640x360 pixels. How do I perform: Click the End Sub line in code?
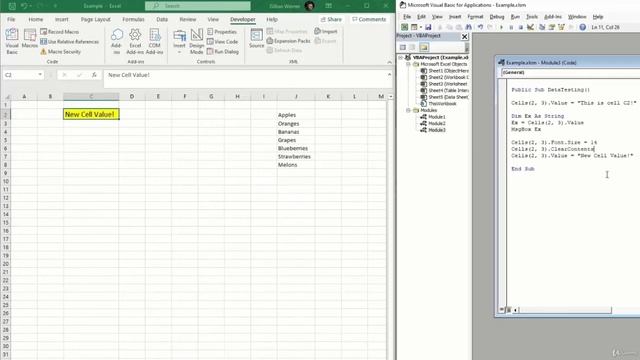(523, 169)
